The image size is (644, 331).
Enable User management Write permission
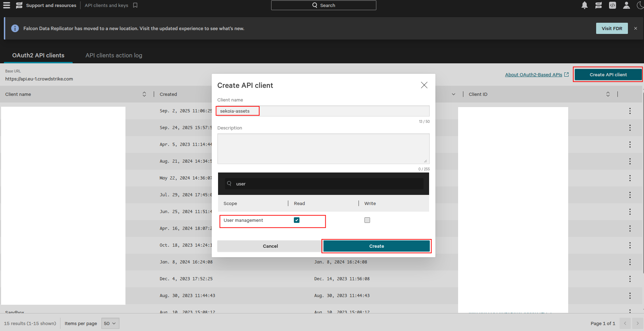(367, 220)
